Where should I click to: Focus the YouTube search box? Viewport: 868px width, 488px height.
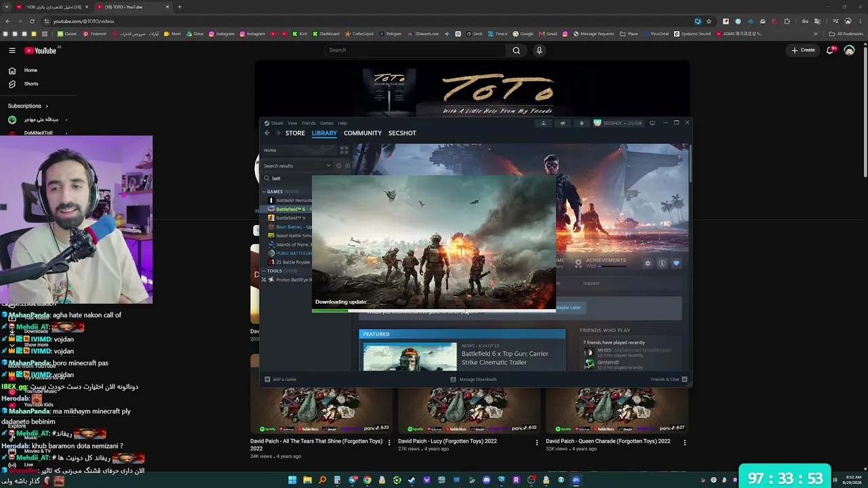[414, 50]
